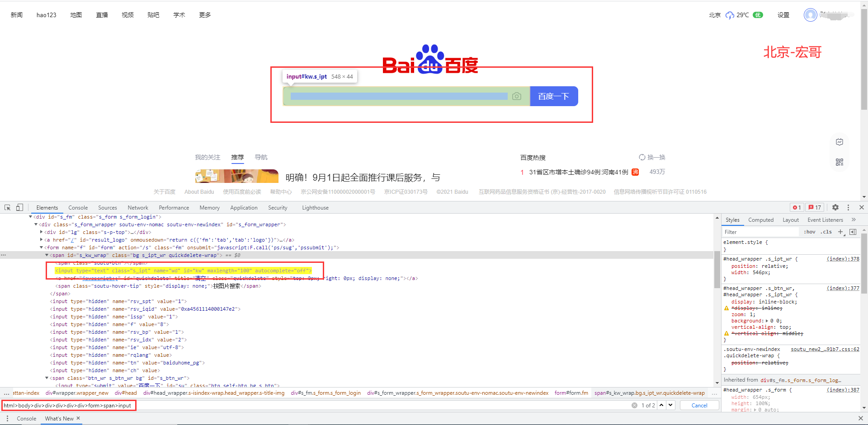This screenshot has height=425, width=868.
Task: Open the 设置 settings link
Action: pos(783,15)
